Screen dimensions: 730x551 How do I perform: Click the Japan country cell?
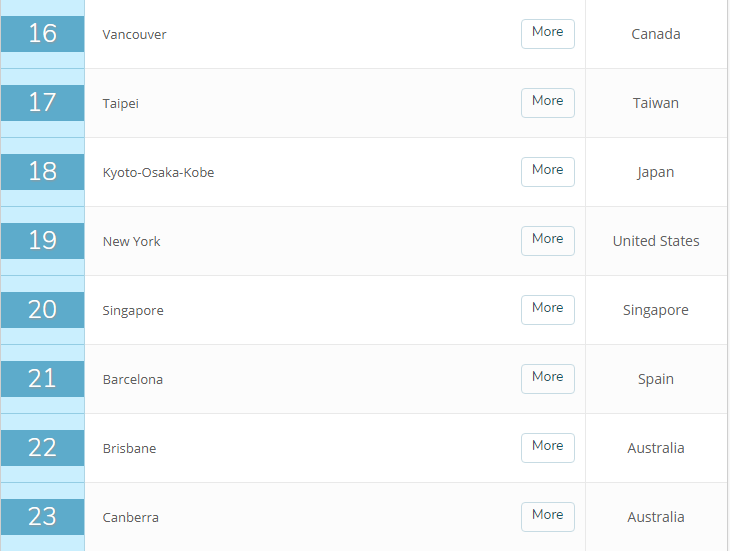click(656, 172)
